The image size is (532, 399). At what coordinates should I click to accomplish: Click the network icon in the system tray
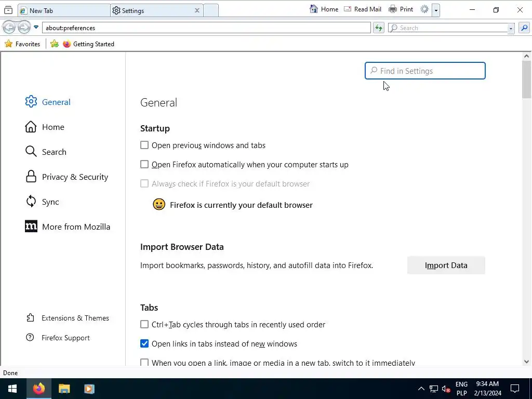pos(434,389)
